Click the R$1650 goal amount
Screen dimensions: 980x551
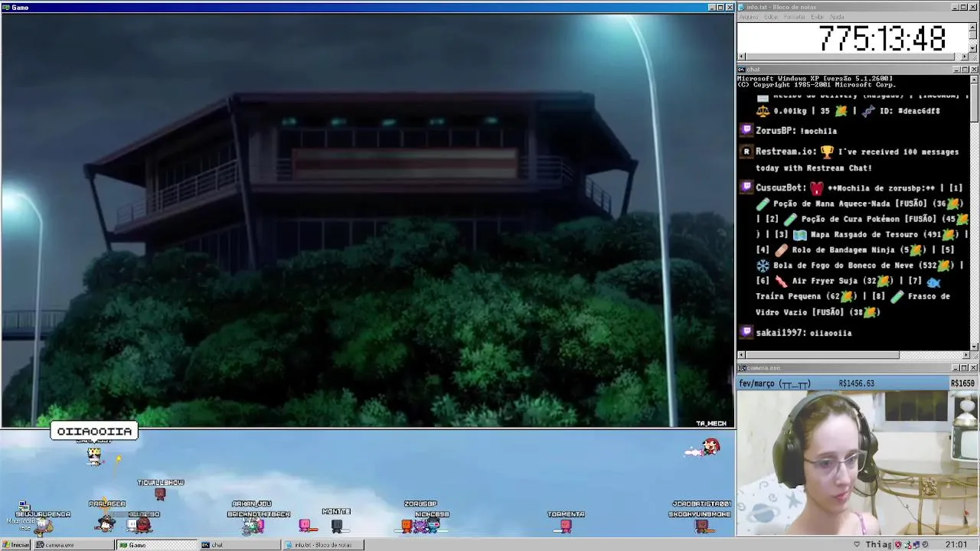click(962, 383)
